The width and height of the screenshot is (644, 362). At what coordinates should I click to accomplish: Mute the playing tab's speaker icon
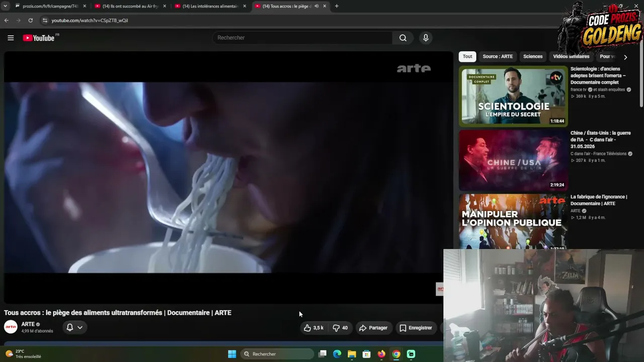(x=316, y=6)
